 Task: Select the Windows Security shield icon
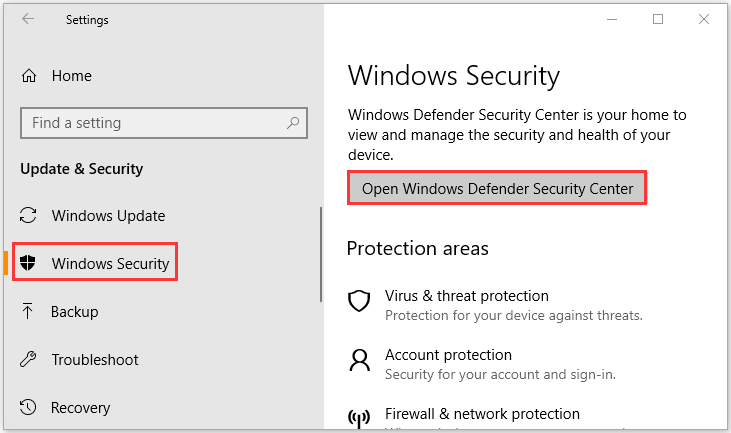[x=28, y=263]
